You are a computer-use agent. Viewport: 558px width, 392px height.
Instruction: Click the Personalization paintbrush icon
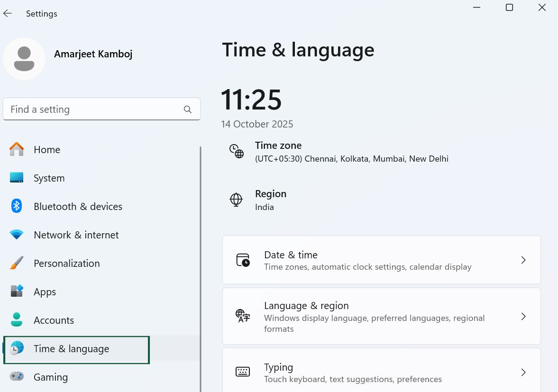point(17,263)
